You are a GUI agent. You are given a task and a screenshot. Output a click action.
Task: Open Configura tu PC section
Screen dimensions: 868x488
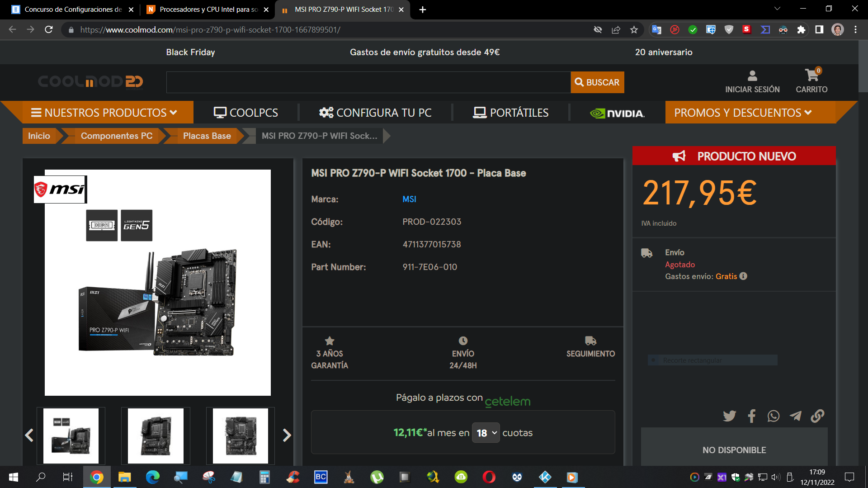(x=375, y=113)
